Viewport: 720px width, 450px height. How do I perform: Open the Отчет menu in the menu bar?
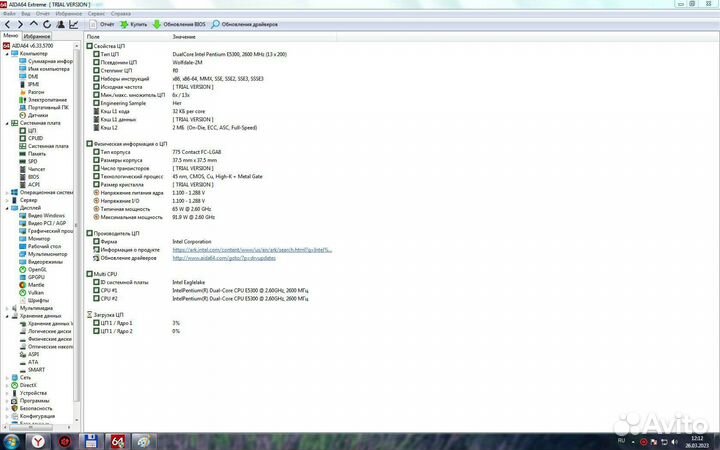coord(43,14)
